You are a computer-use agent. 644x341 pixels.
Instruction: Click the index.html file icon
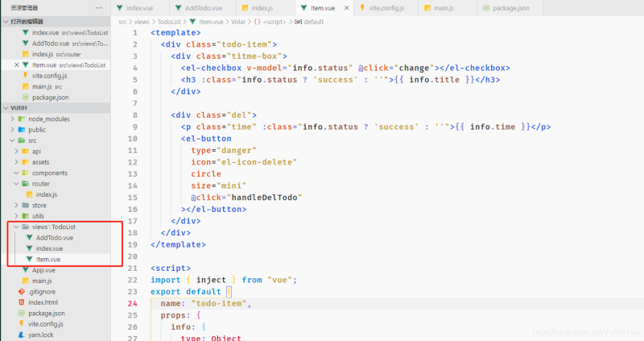(x=22, y=302)
